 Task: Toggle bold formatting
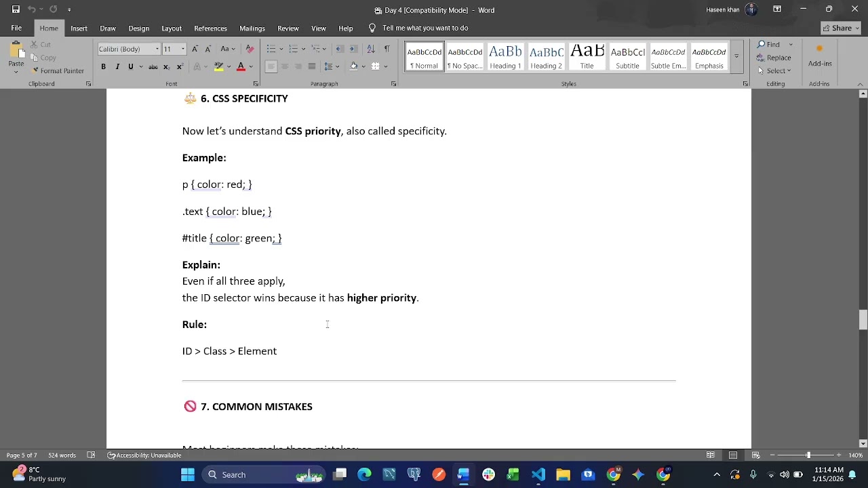point(103,66)
